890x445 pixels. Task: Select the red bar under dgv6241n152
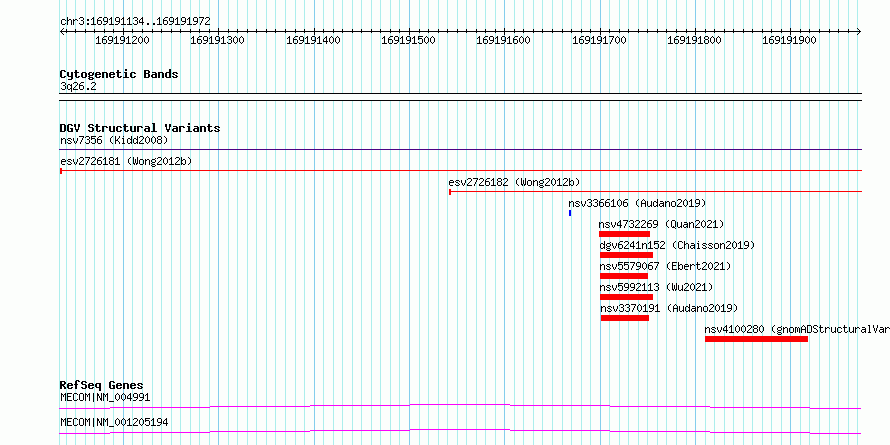(626, 255)
